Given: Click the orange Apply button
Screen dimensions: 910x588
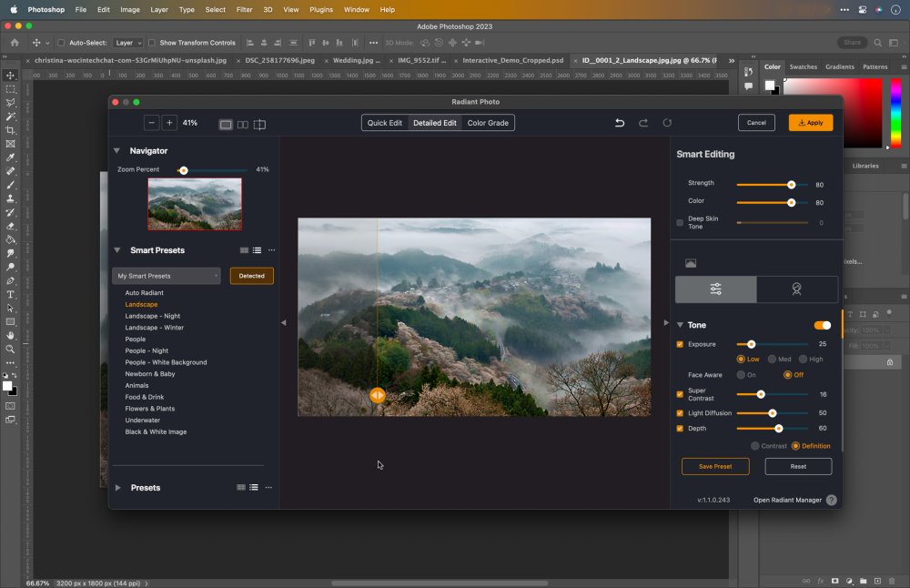Looking at the screenshot, I should coord(810,122).
